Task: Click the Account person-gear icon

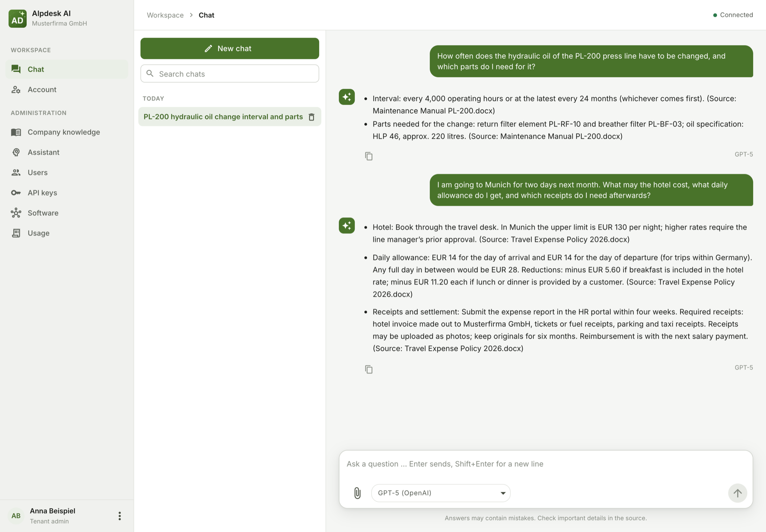Action: pyautogui.click(x=16, y=90)
